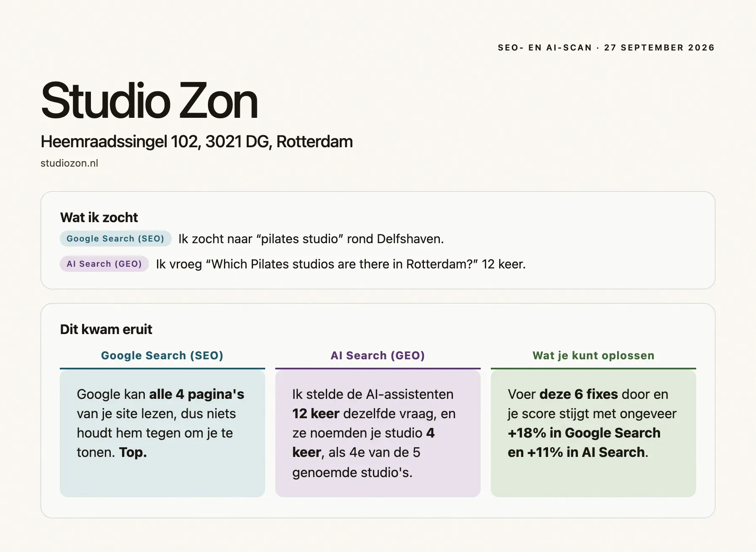Click the Studio Zon title
756x552 pixels.
(x=149, y=101)
